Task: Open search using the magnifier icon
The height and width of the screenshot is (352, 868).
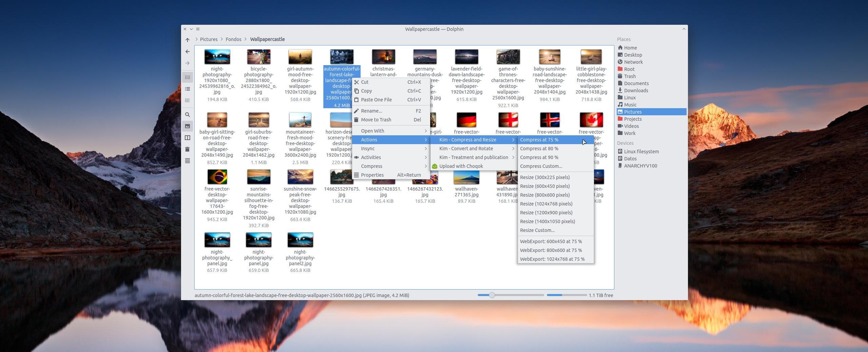Action: tap(188, 115)
